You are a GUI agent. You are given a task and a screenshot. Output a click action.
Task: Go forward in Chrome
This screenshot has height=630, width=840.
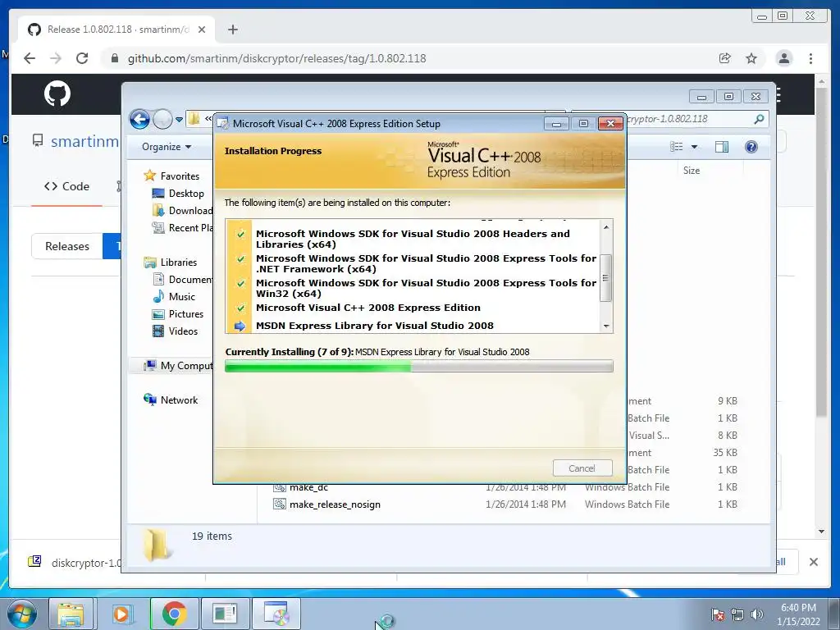pyautogui.click(x=56, y=58)
